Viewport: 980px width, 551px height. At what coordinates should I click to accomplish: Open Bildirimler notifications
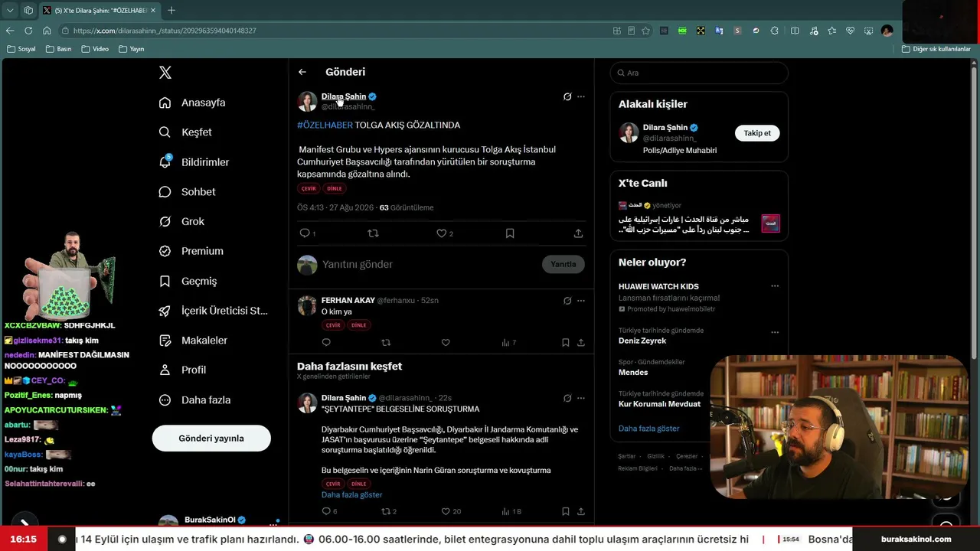click(x=194, y=162)
